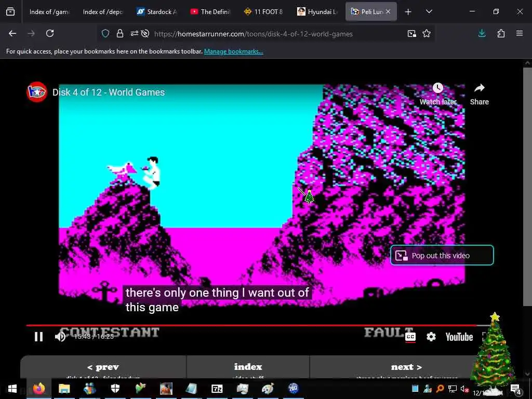The height and width of the screenshot is (399, 532).
Task: Switch to the 11 FOOT 8 tab
Action: 264,12
